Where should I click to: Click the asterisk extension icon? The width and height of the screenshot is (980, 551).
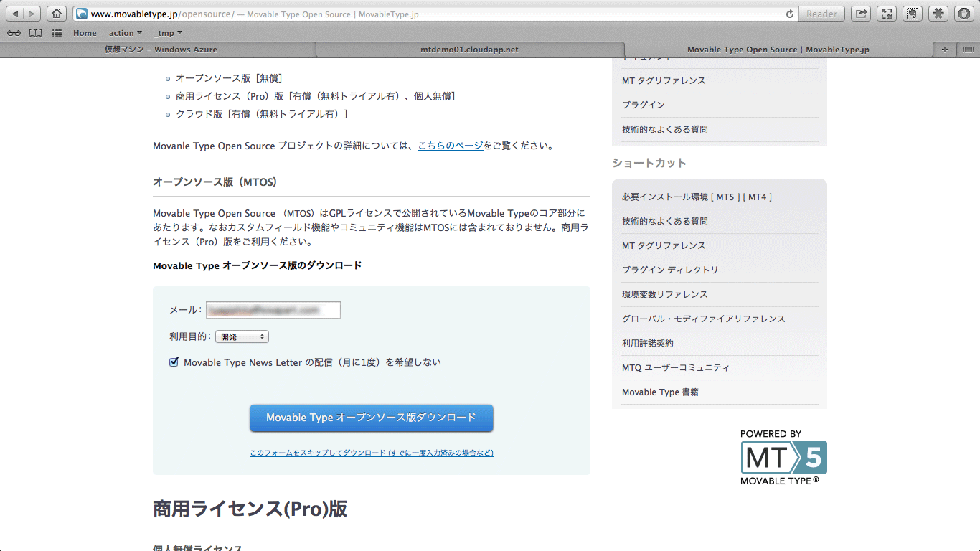[938, 14]
